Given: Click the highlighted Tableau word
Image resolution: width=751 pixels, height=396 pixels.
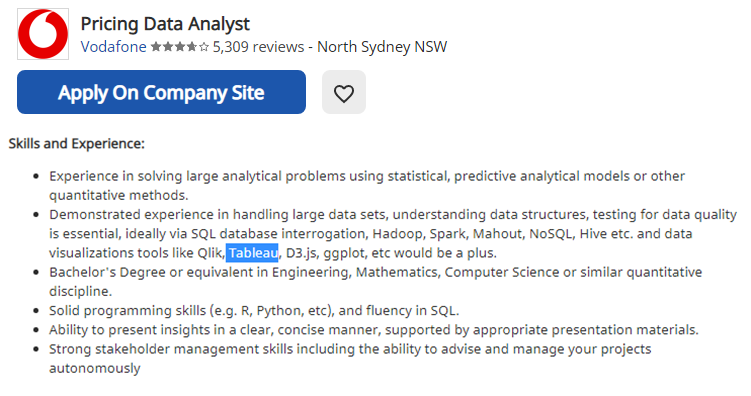Looking at the screenshot, I should [x=252, y=253].
